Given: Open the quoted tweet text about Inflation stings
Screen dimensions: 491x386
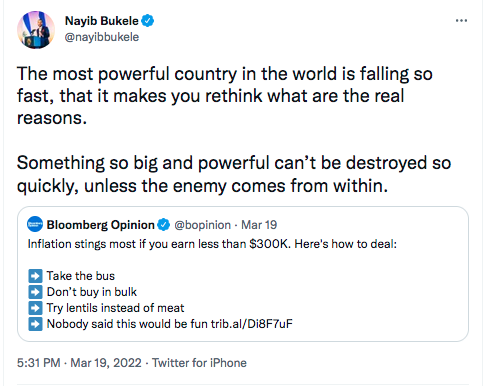Looking at the screenshot, I should tap(212, 244).
